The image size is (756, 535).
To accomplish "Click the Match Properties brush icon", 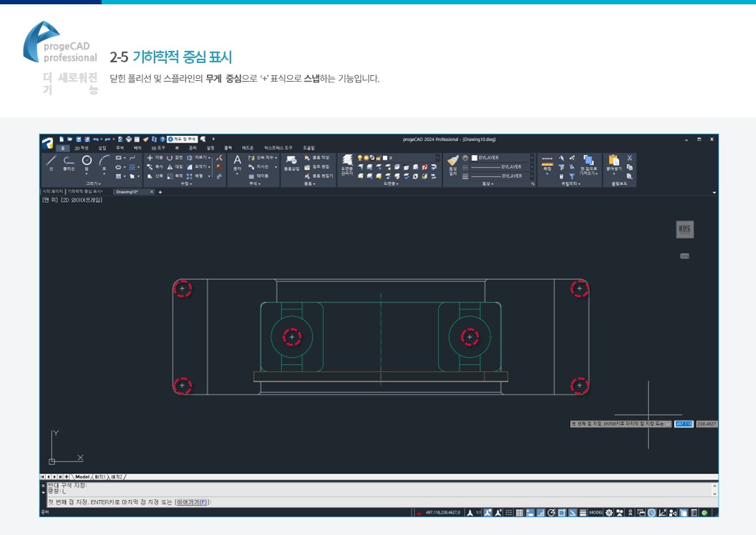I will click(x=452, y=160).
